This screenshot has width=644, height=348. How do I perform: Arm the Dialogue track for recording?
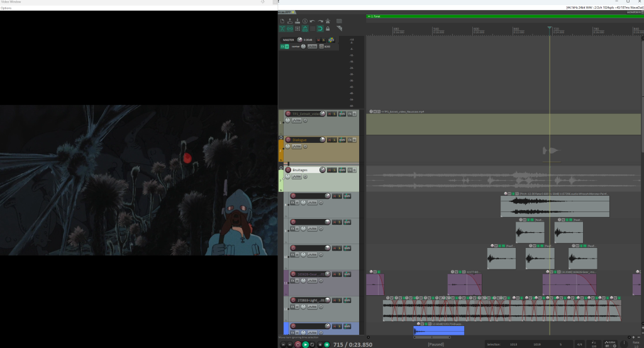click(289, 140)
